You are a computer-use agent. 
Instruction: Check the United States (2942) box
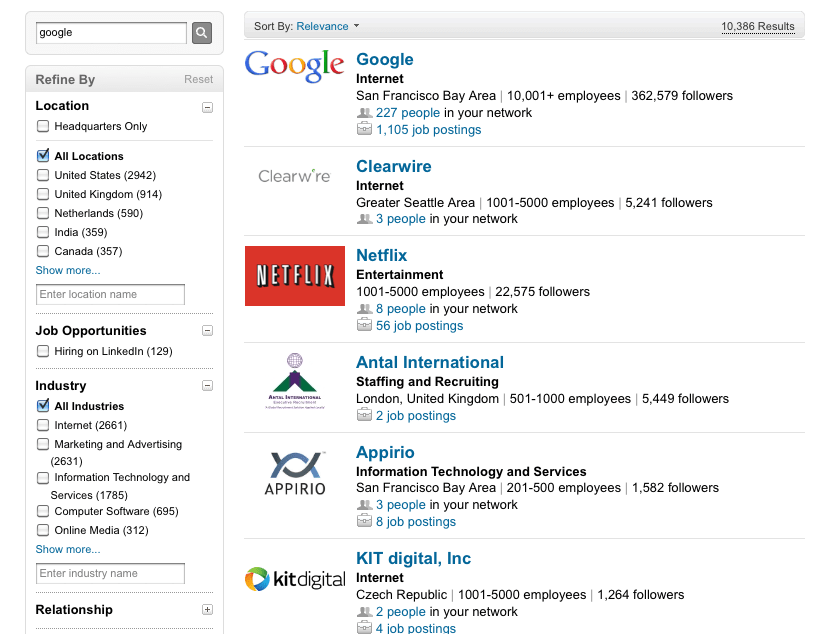(43, 175)
